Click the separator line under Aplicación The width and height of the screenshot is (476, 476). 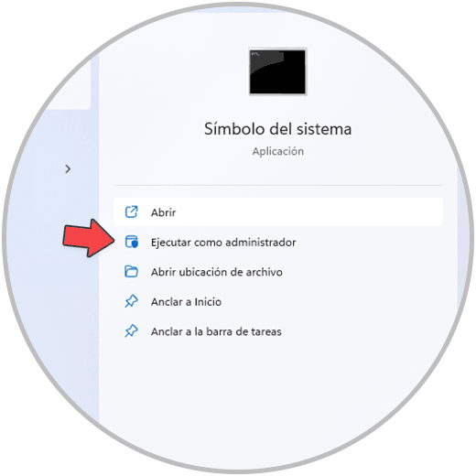pyautogui.click(x=278, y=185)
